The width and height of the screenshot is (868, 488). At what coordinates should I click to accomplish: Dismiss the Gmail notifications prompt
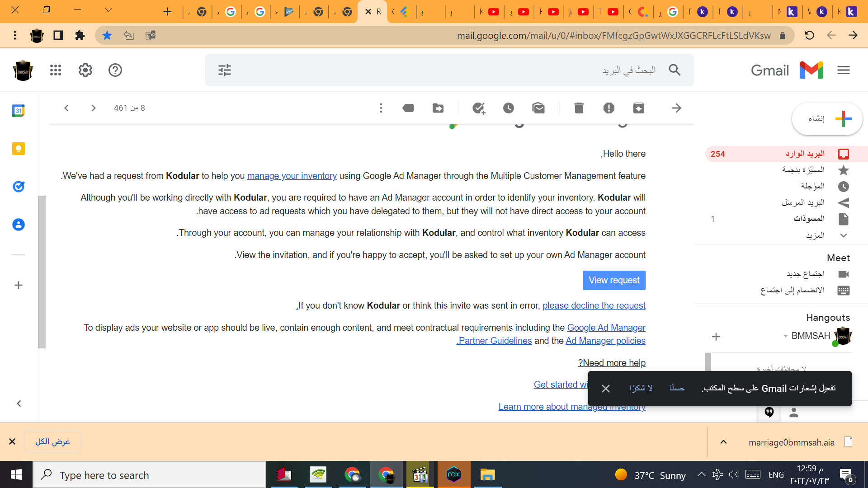point(606,389)
